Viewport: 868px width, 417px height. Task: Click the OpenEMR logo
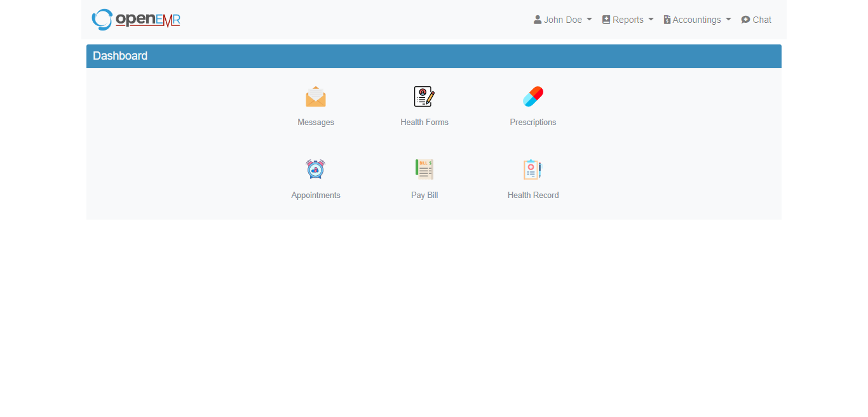(x=136, y=20)
